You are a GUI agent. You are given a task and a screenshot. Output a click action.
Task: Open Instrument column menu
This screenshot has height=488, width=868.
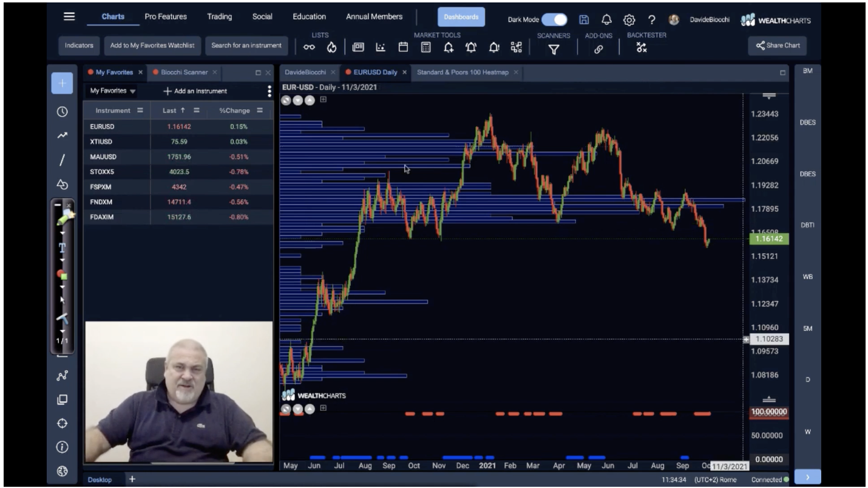click(x=140, y=110)
